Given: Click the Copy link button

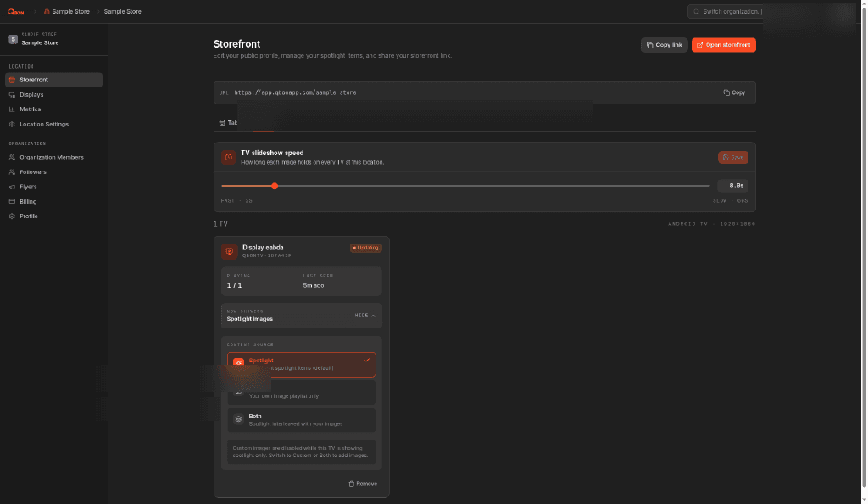Looking at the screenshot, I should (664, 45).
